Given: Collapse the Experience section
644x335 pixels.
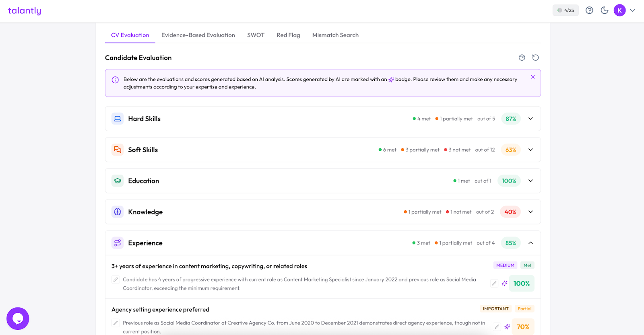Looking at the screenshot, I should [x=530, y=243].
